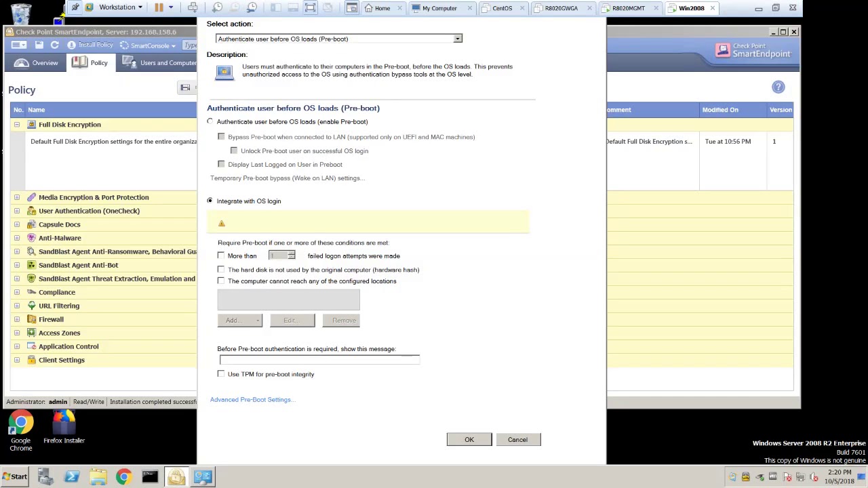This screenshot has height=488, width=868.
Task: Click the help question mark icon
Action: (x=778, y=87)
